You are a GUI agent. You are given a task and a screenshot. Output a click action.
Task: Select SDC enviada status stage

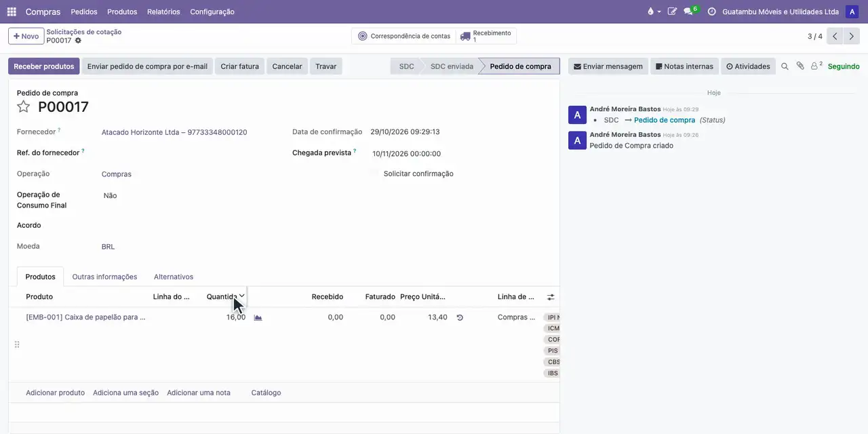click(x=452, y=66)
